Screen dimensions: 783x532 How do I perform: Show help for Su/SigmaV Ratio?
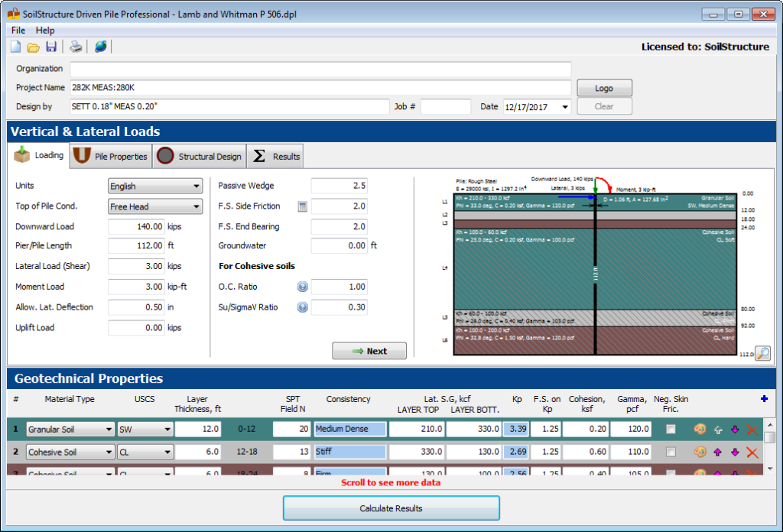coord(303,307)
